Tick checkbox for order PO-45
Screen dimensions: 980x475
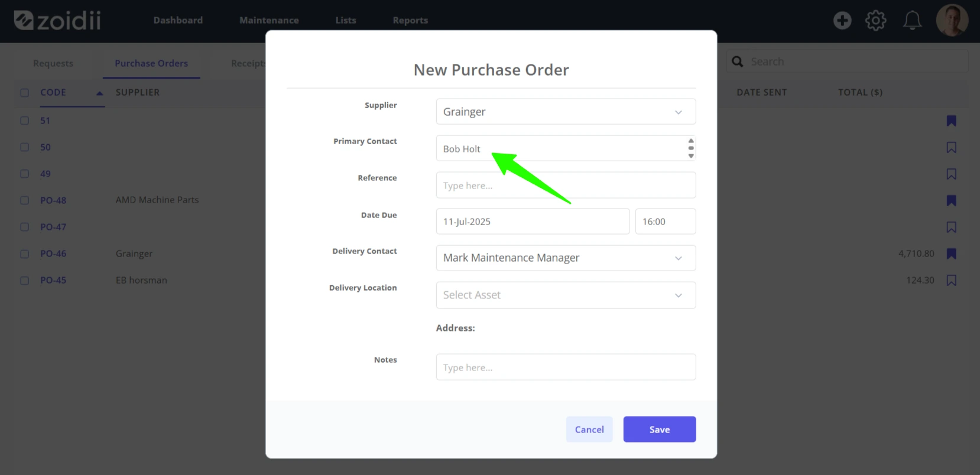point(24,280)
